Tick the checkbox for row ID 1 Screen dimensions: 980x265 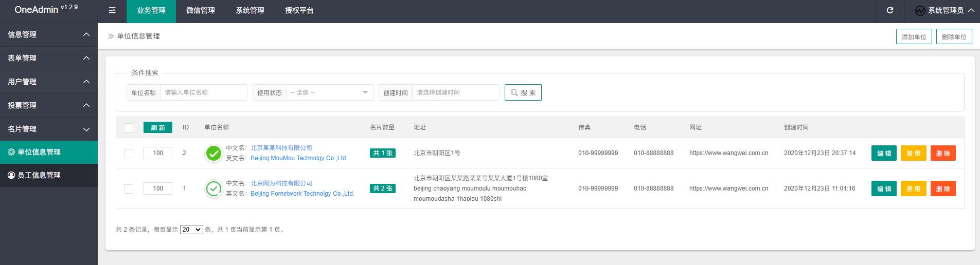[x=129, y=188]
